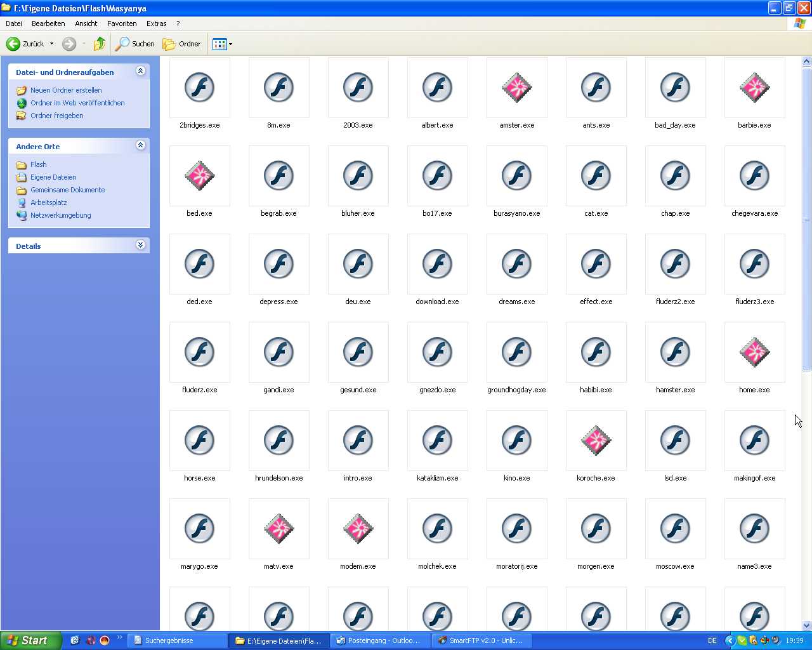This screenshot has width=812, height=650.
Task: Select the lsd.exe icon
Action: (x=676, y=441)
